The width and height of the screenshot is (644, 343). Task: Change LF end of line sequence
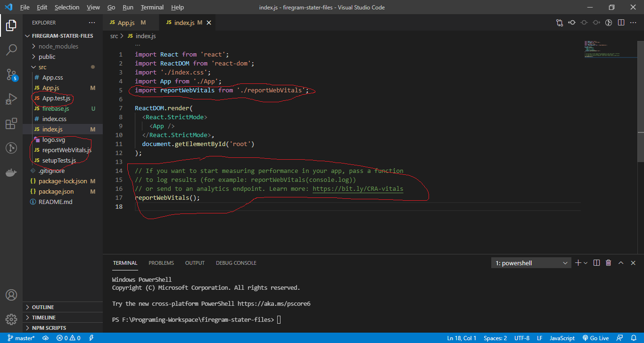[x=539, y=338]
